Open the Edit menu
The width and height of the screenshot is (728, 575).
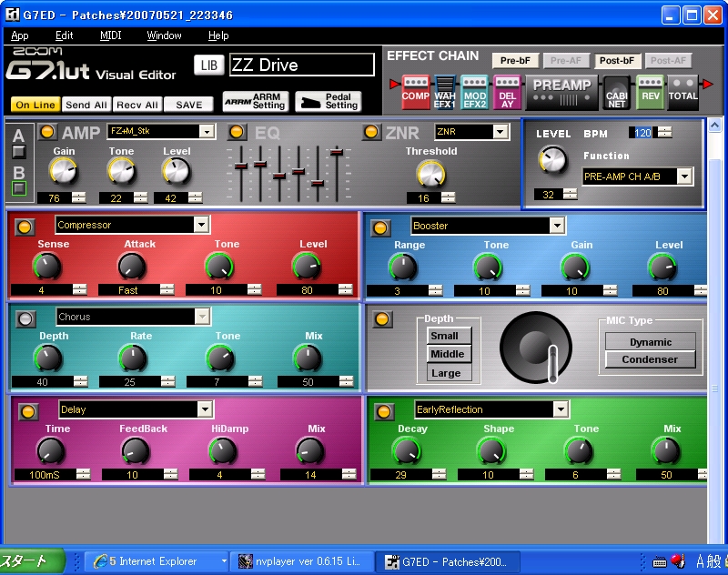64,35
